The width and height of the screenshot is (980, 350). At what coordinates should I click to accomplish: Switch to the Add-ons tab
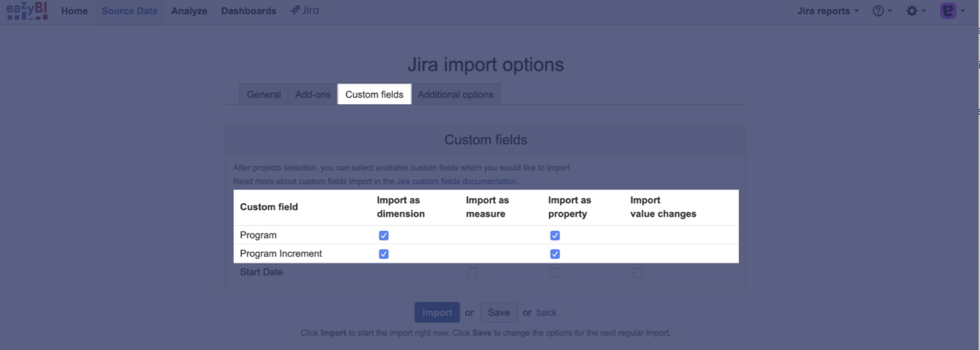pyautogui.click(x=313, y=94)
